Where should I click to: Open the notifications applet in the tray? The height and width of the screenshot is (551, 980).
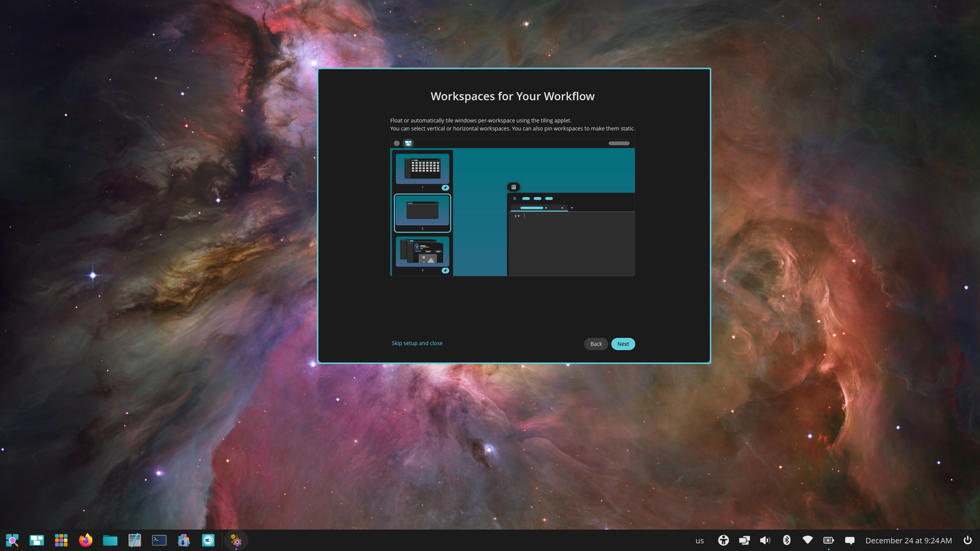tap(850, 540)
